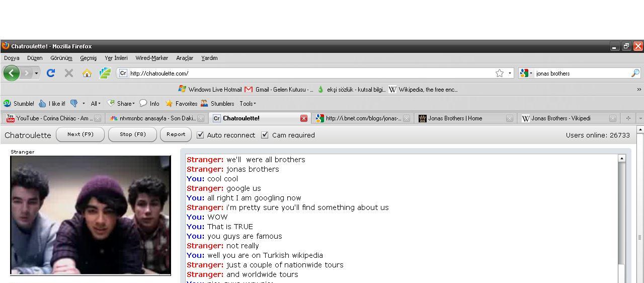Click the chat log scrollbar thumb
The image size is (644, 283).
[621, 273]
